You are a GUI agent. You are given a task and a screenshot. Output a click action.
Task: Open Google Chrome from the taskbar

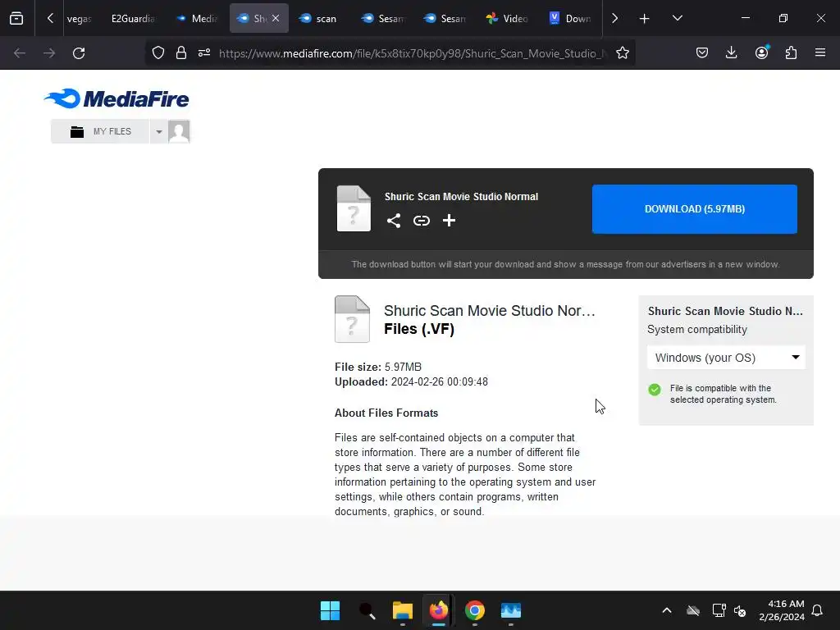(475, 610)
